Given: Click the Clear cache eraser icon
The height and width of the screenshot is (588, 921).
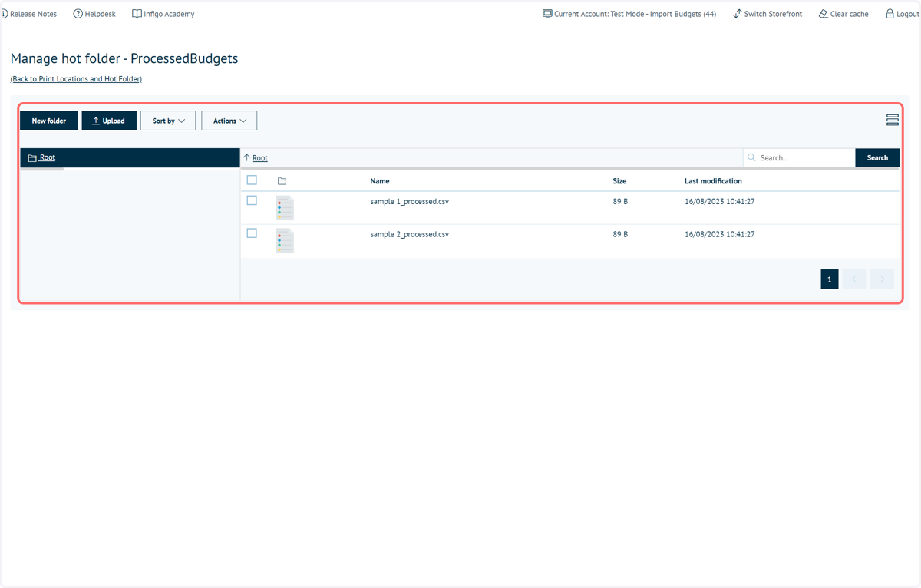Looking at the screenshot, I should coord(823,14).
